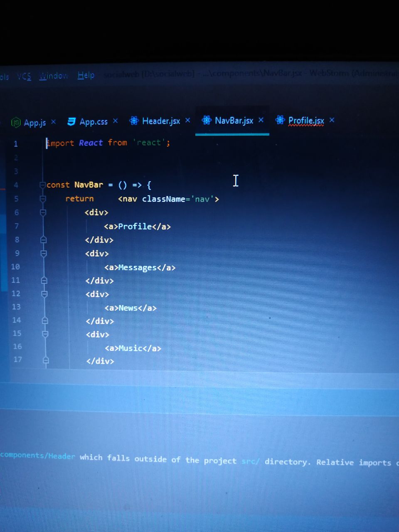Close the Profile.jsx editor tab
This screenshot has height=532, width=399.
(x=332, y=120)
